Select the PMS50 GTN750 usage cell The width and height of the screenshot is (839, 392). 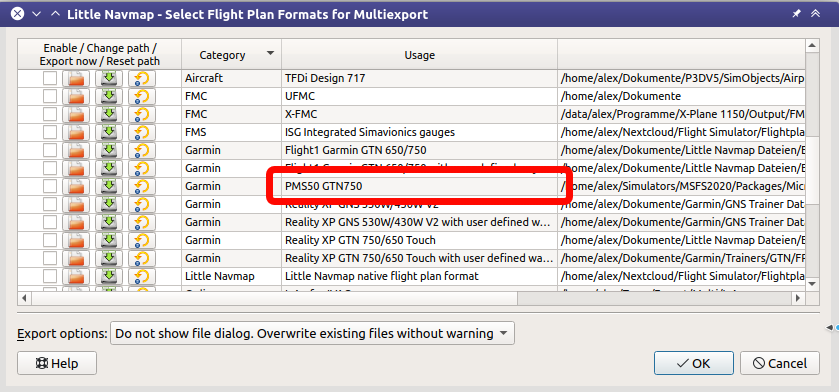tap(420, 186)
